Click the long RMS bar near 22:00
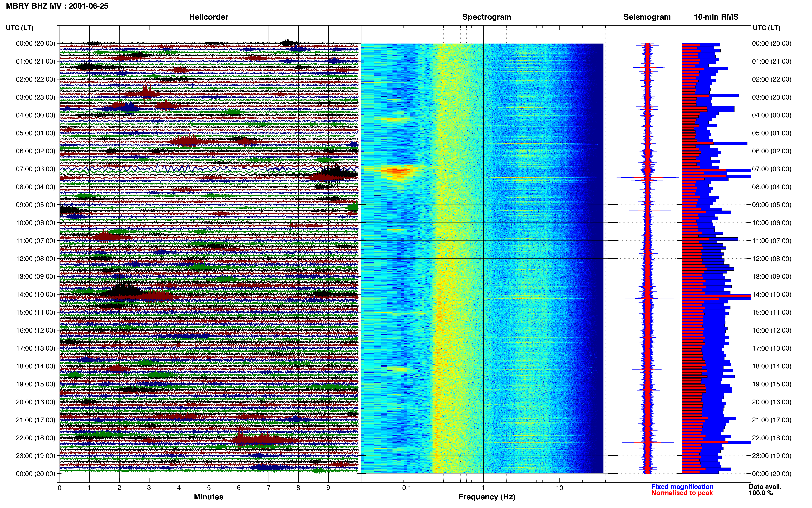812x508 pixels. click(717, 442)
